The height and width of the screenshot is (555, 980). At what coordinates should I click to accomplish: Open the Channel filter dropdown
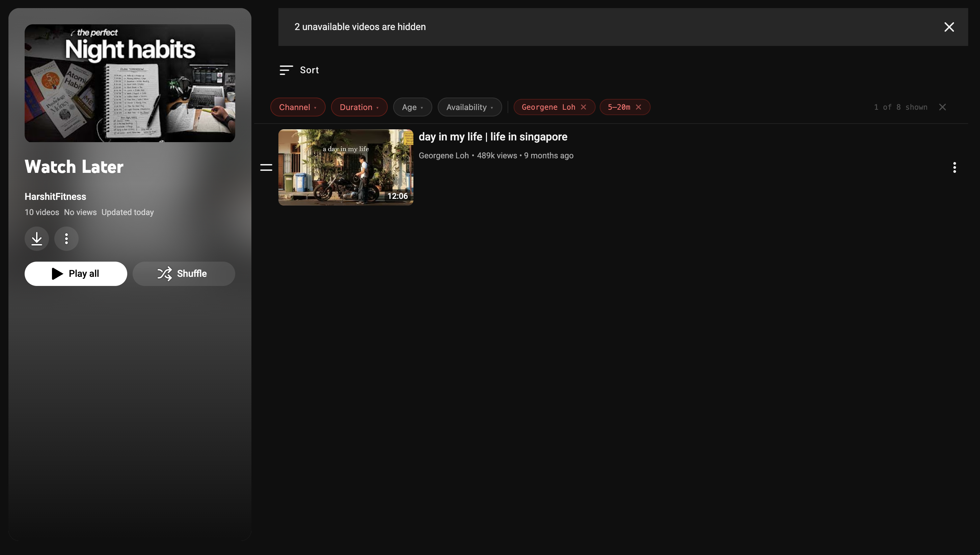point(298,107)
